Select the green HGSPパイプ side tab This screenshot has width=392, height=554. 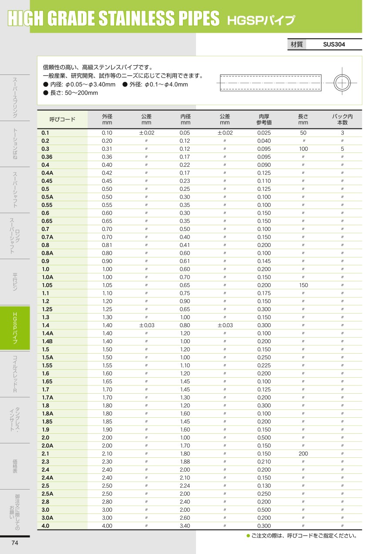[x=15, y=328]
